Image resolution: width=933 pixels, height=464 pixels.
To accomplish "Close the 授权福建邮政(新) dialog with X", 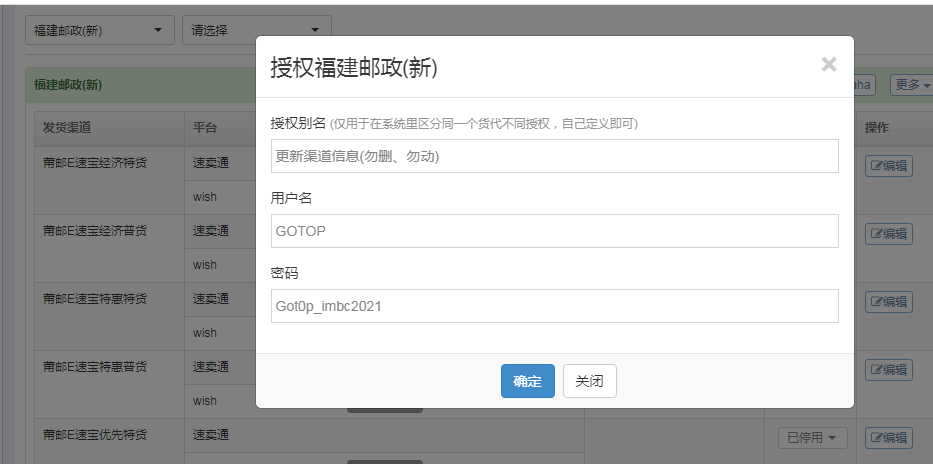I will 828,64.
